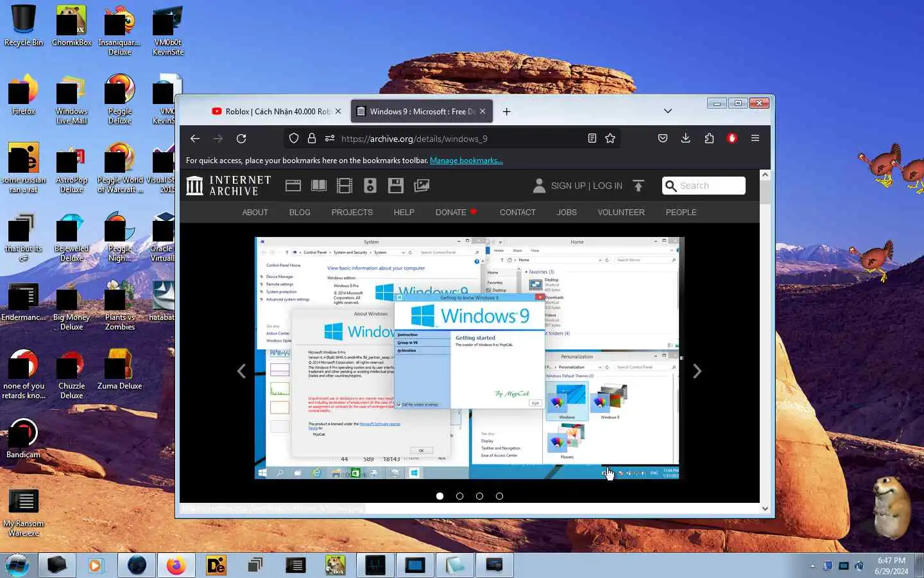The height and width of the screenshot is (578, 924).
Task: Open the Images icon in Archive header
Action: (422, 186)
